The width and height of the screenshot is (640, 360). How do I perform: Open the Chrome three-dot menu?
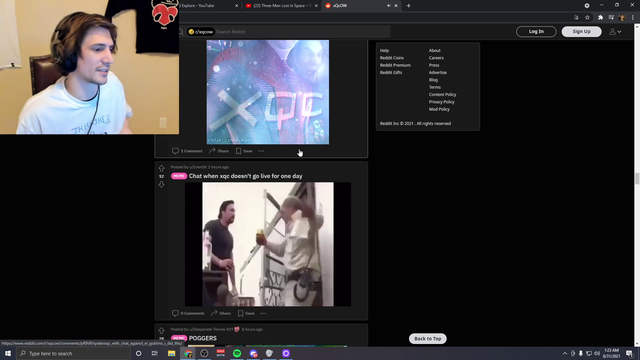coord(633,18)
